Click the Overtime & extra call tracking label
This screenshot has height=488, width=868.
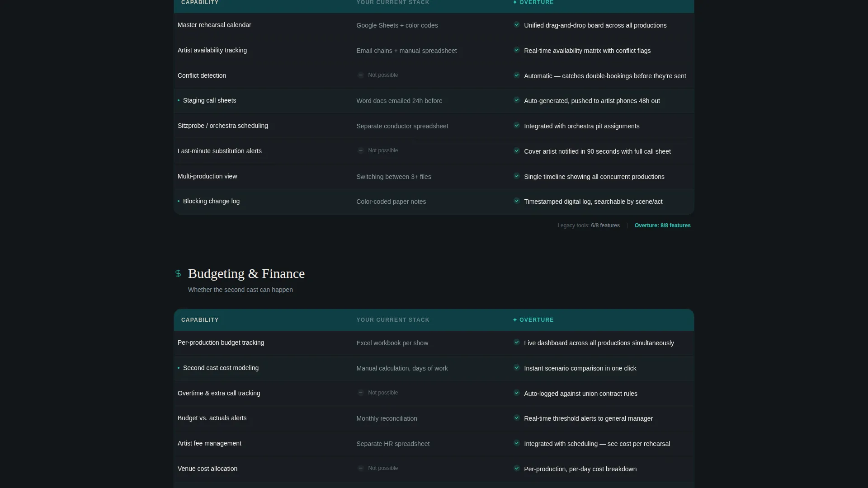click(x=219, y=393)
